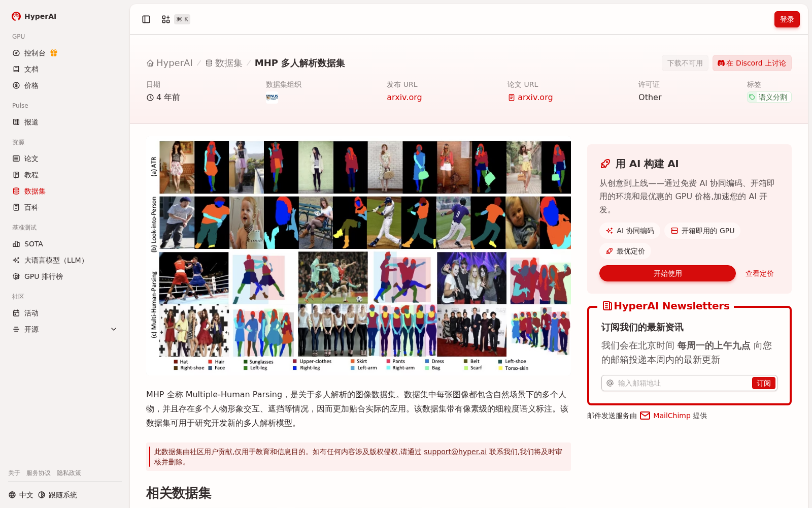Viewport: 812px width, 508px height.
Task: Open the 发布 URL arxiv.org link
Action: tap(404, 97)
